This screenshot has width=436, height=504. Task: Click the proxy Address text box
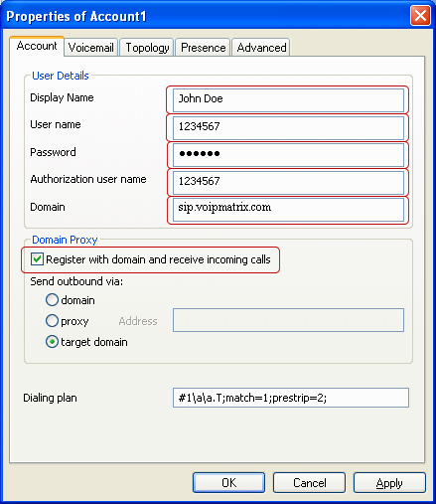pyautogui.click(x=288, y=320)
